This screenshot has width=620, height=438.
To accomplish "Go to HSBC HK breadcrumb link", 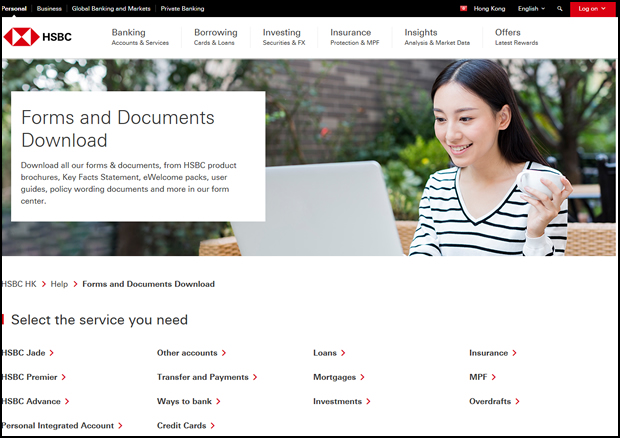I will coord(19,284).
